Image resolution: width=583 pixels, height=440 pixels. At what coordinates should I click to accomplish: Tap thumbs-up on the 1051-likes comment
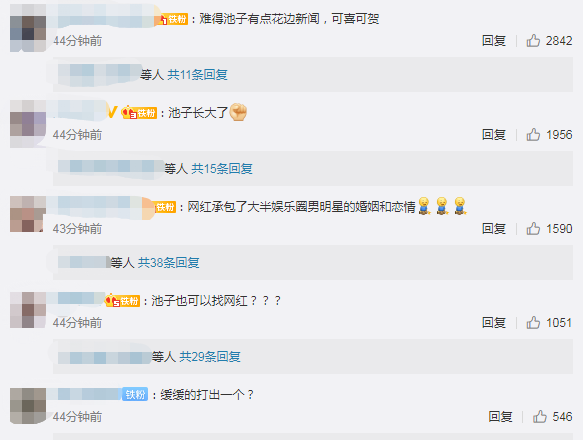pyautogui.click(x=533, y=322)
